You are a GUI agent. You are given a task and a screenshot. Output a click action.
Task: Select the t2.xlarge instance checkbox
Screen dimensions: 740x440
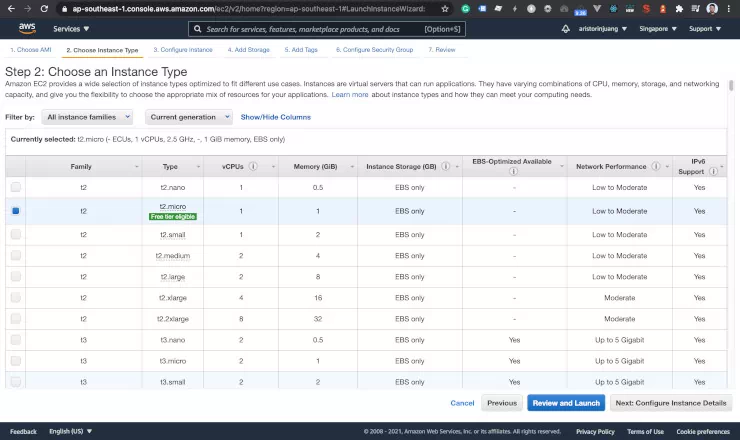(16, 297)
